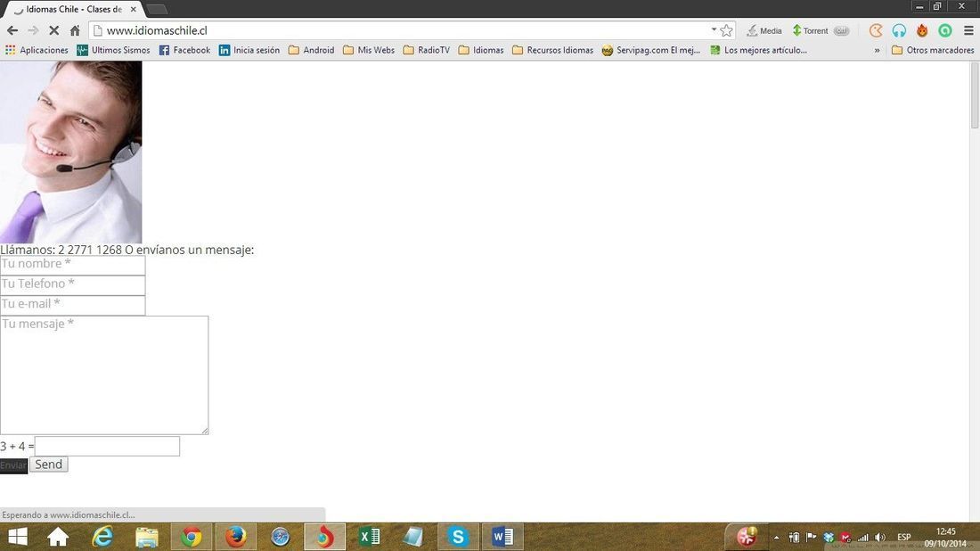This screenshot has height=551, width=980.
Task: Open the Aplicaciones bookmark
Action: point(37,50)
